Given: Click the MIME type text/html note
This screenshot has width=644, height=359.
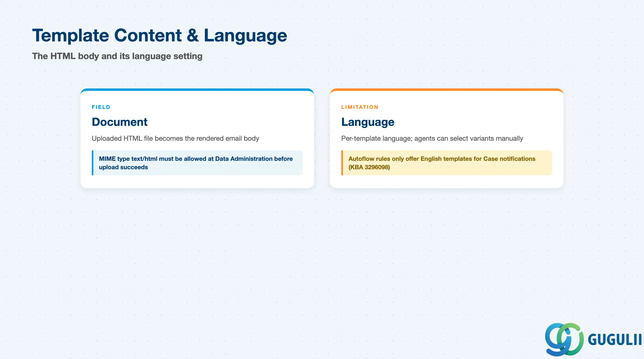Looking at the screenshot, I should (197, 163).
